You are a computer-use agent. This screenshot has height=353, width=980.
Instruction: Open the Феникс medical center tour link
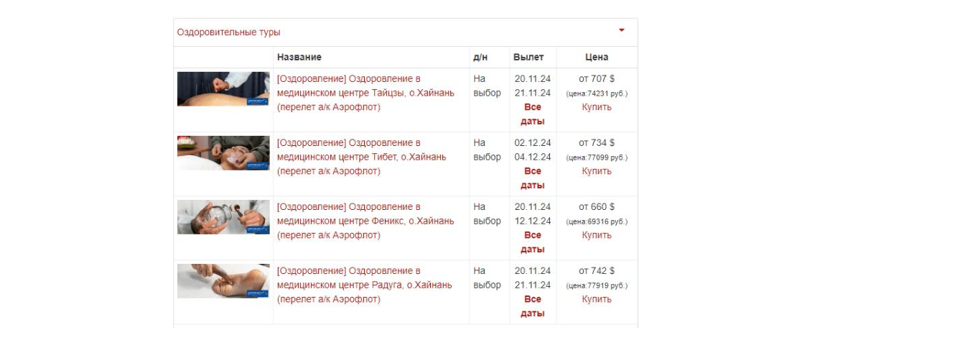pyautogui.click(x=365, y=221)
